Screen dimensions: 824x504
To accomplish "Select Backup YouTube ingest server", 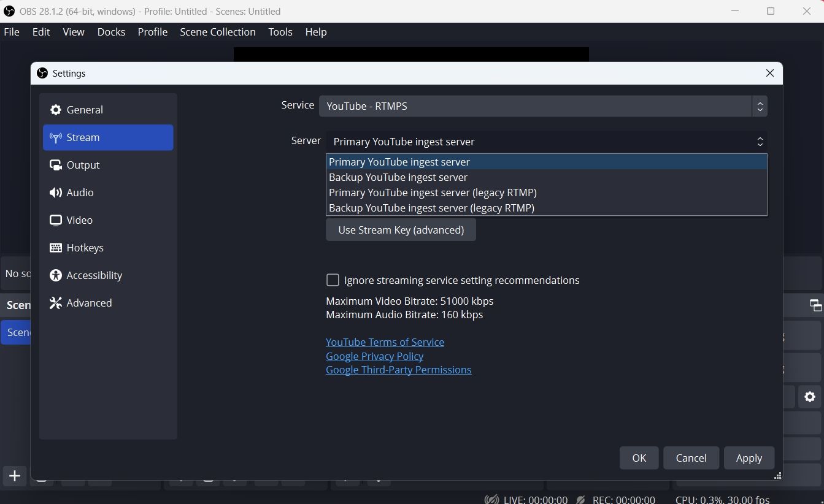I will coord(398,177).
